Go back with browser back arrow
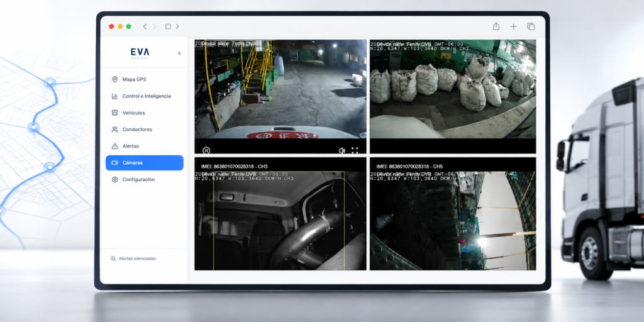The image size is (644, 322). coord(145,26)
